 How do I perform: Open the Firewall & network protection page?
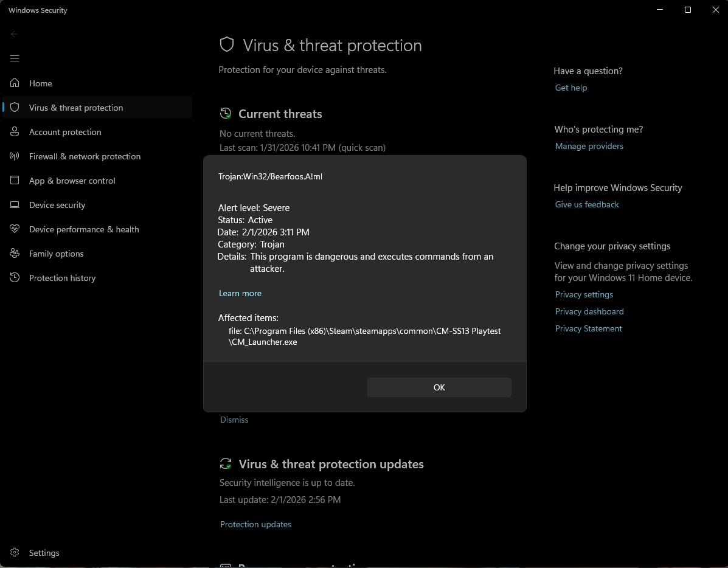[85, 156]
